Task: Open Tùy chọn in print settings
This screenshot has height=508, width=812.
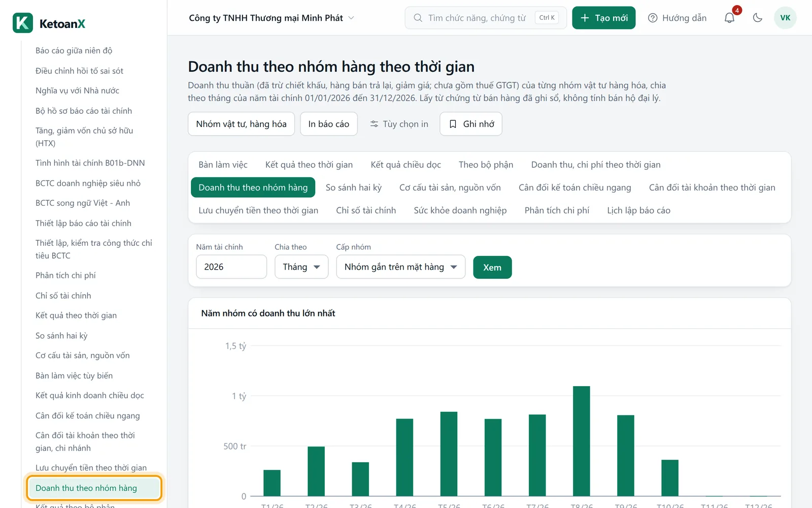Action: point(399,124)
